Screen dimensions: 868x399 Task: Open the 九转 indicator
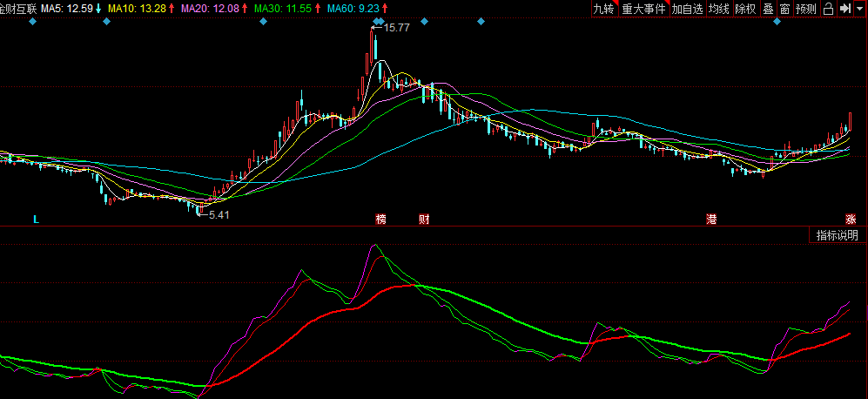point(603,9)
